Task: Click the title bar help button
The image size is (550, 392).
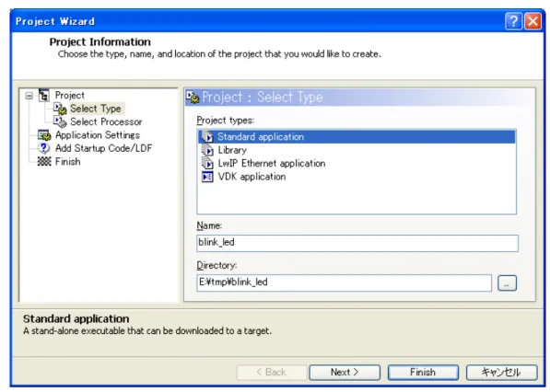Action: (513, 21)
